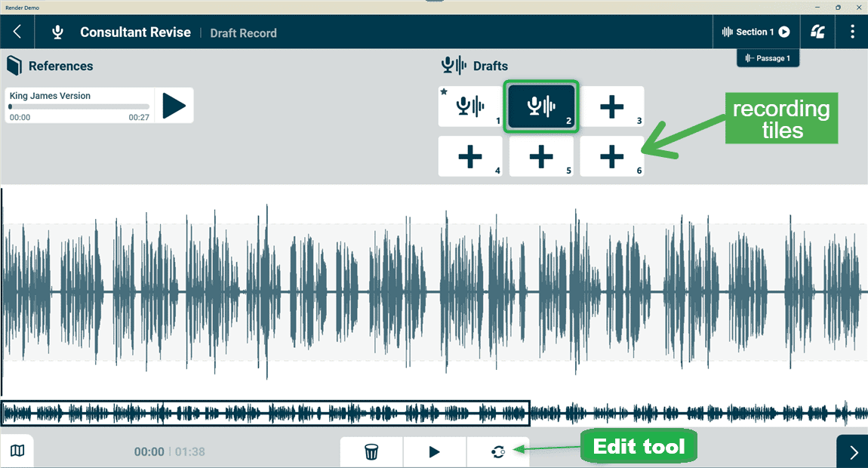Click the microphone icon beside Consultant Revise

pos(57,32)
